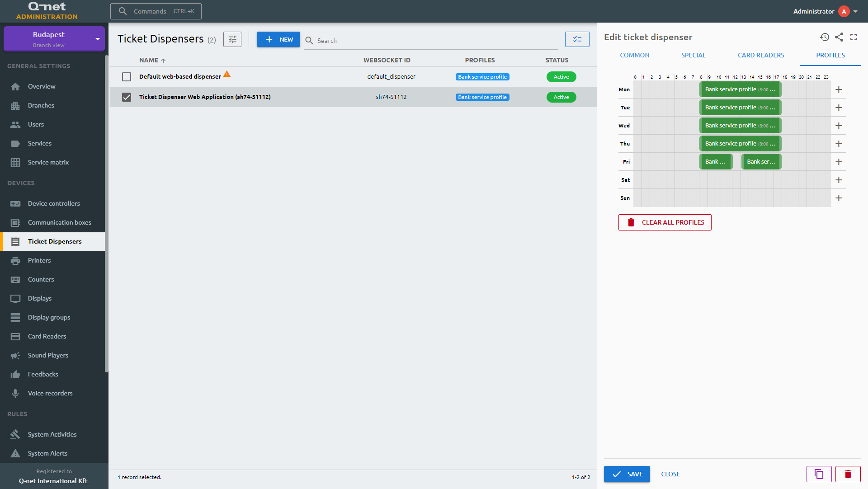
Task: Uncheck the Ticket Dispenser Web Application checkbox
Action: 127,97
